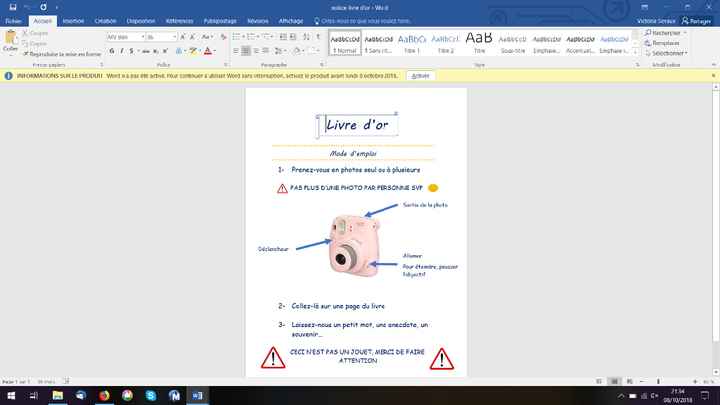This screenshot has width=720, height=405.
Task: Open File Explorer from the taskbar
Action: (57, 395)
